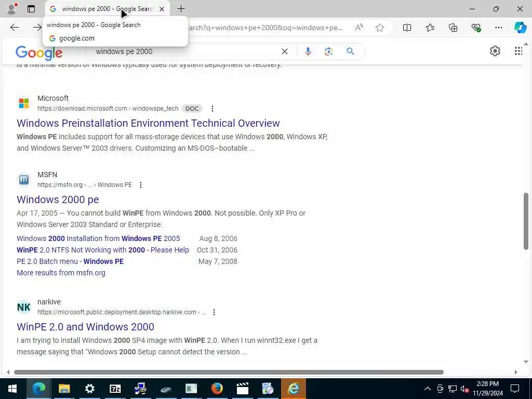Screen dimensions: 532x399
Task: Open the Google apps grid
Action: [518, 51]
